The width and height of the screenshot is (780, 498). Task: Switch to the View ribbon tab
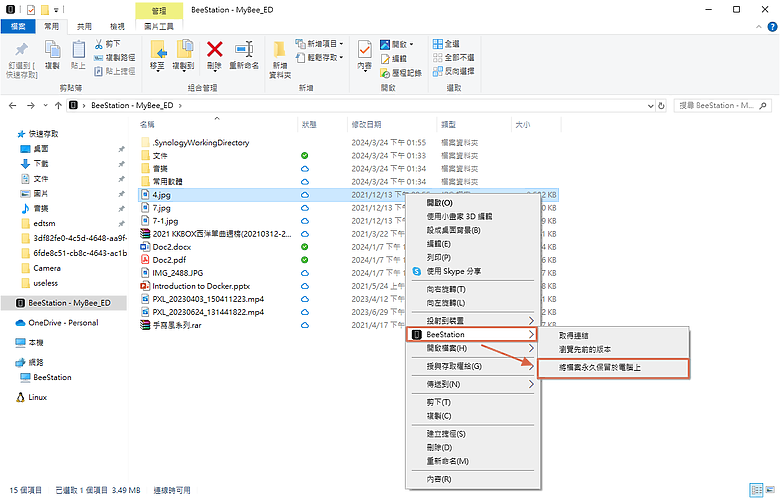[x=117, y=26]
